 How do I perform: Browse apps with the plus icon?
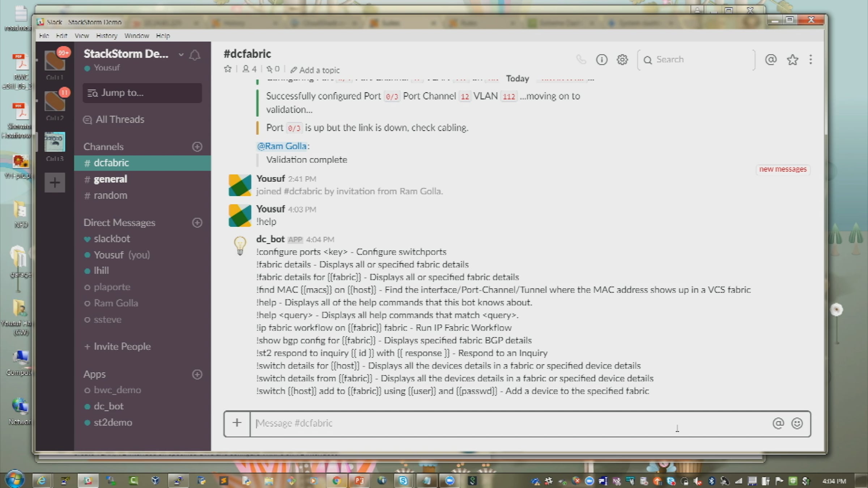197,374
